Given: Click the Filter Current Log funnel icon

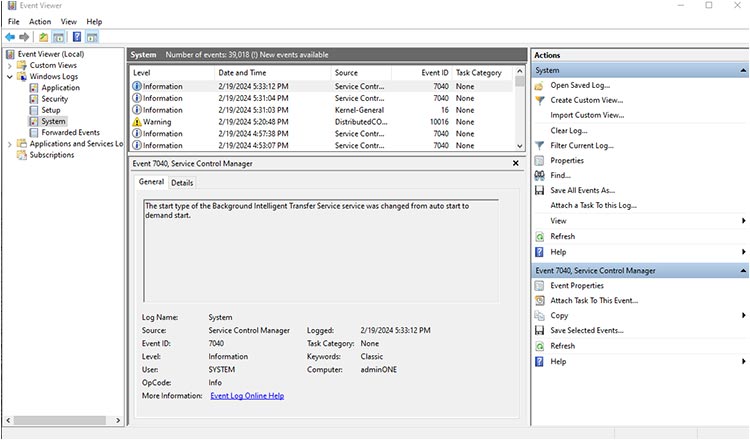Looking at the screenshot, I should (x=539, y=146).
